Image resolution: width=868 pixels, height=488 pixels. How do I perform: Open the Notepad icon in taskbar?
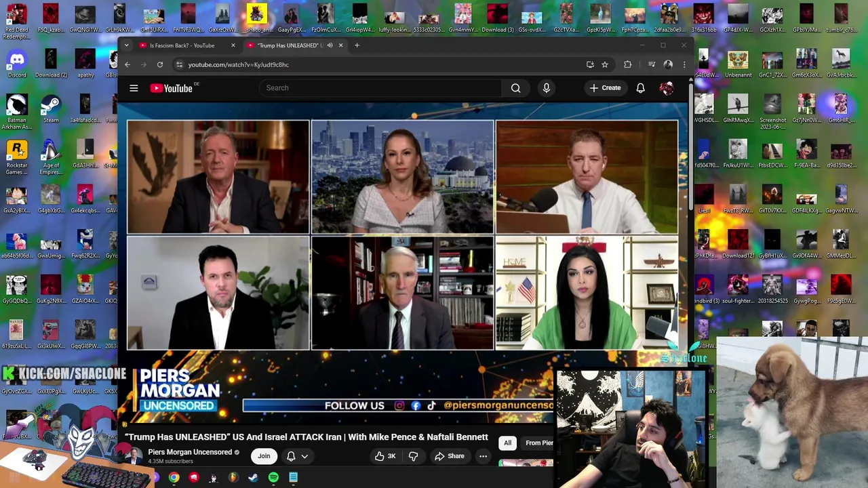tap(293, 478)
